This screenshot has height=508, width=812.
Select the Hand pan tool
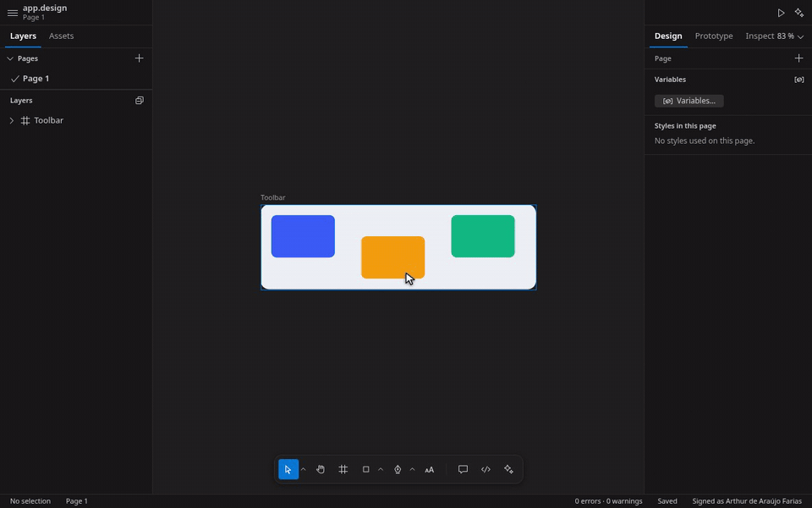click(x=321, y=469)
